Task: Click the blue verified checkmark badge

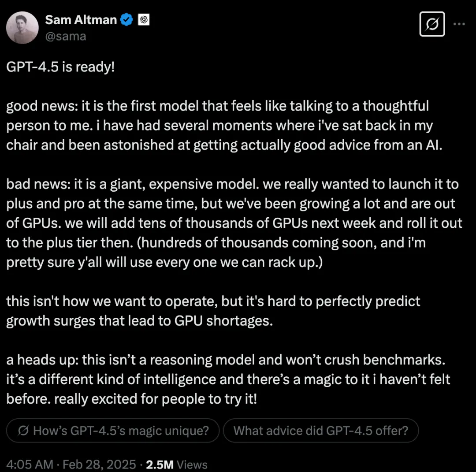Action: 126,20
